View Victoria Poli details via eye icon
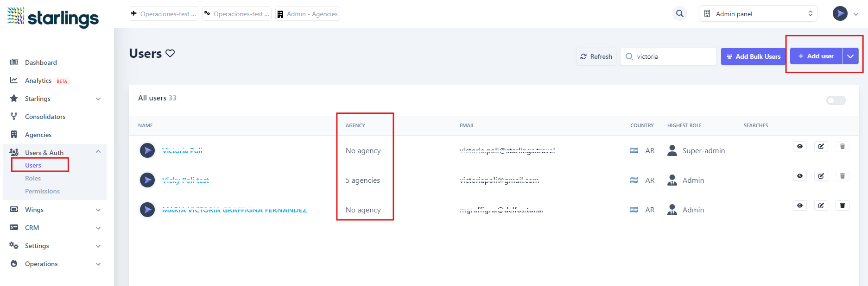 (x=799, y=147)
